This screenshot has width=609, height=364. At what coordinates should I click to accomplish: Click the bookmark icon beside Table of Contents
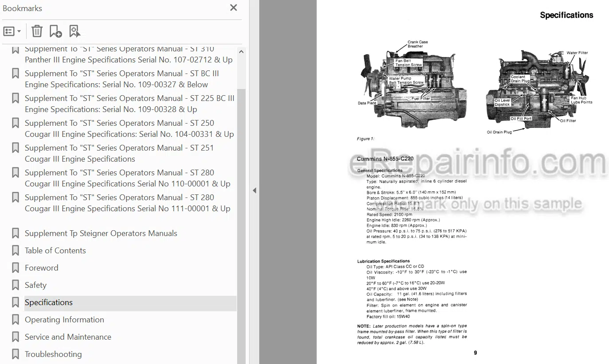pyautogui.click(x=16, y=251)
